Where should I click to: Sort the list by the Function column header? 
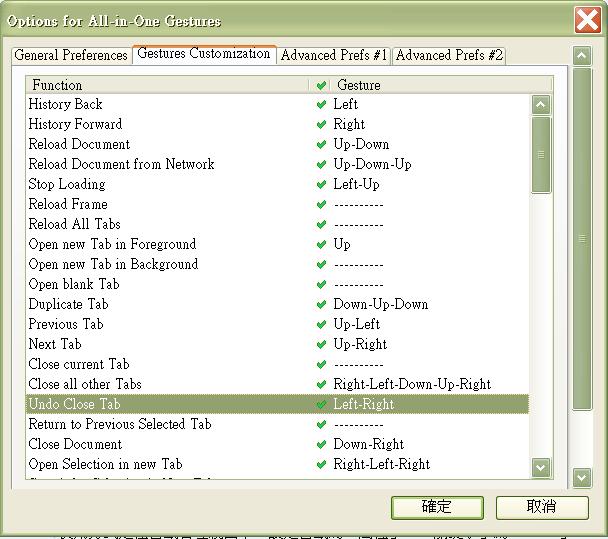point(167,85)
